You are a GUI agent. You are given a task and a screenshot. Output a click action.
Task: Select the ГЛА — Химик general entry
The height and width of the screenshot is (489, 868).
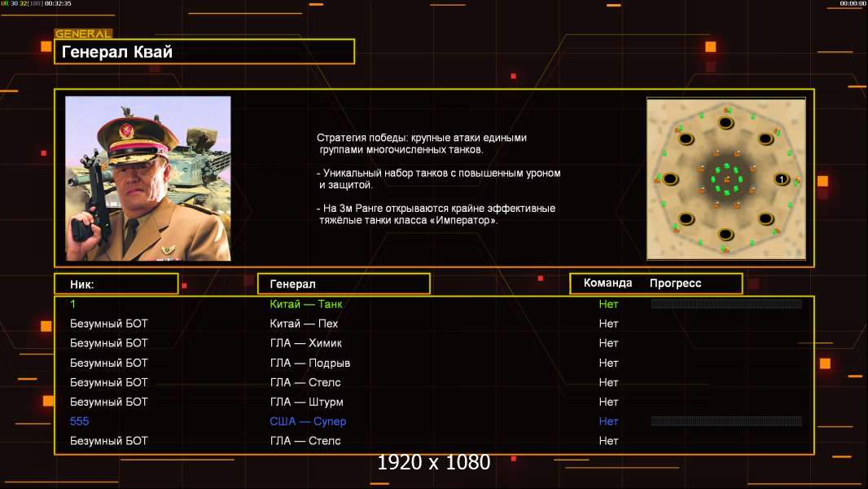coord(306,343)
